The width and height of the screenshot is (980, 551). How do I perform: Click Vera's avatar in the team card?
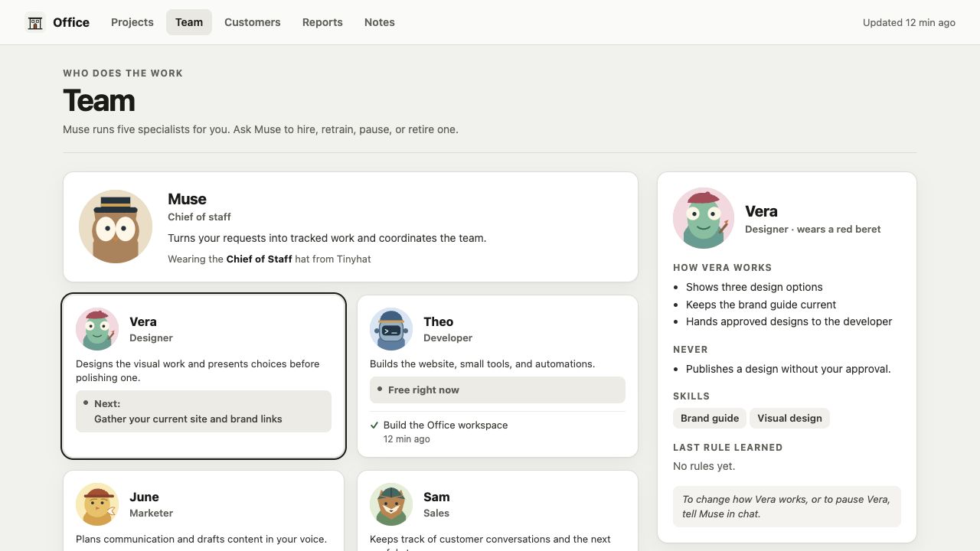pyautogui.click(x=97, y=329)
